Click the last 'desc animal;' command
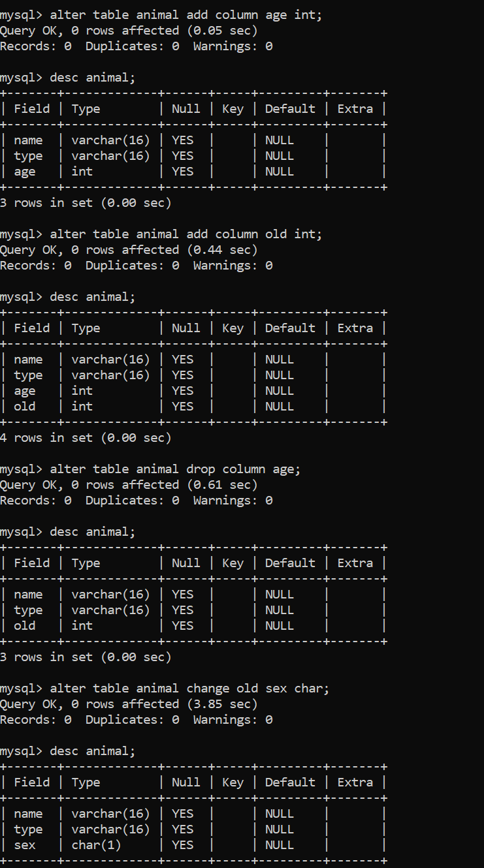 [68, 751]
